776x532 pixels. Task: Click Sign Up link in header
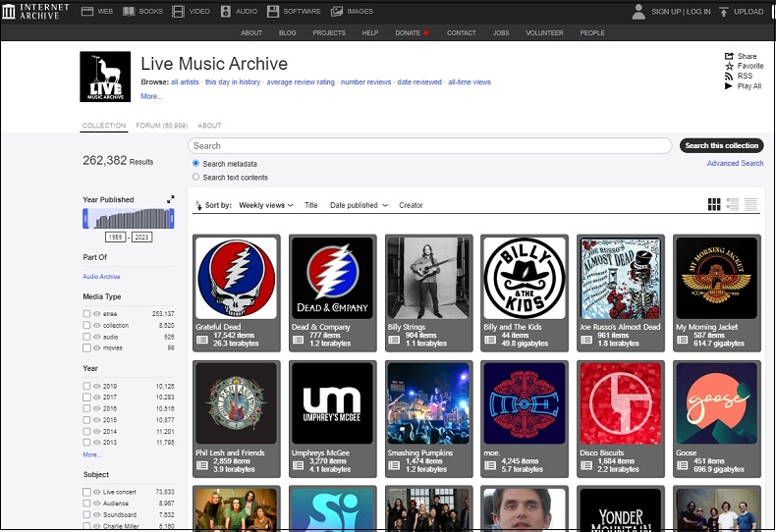tap(666, 12)
